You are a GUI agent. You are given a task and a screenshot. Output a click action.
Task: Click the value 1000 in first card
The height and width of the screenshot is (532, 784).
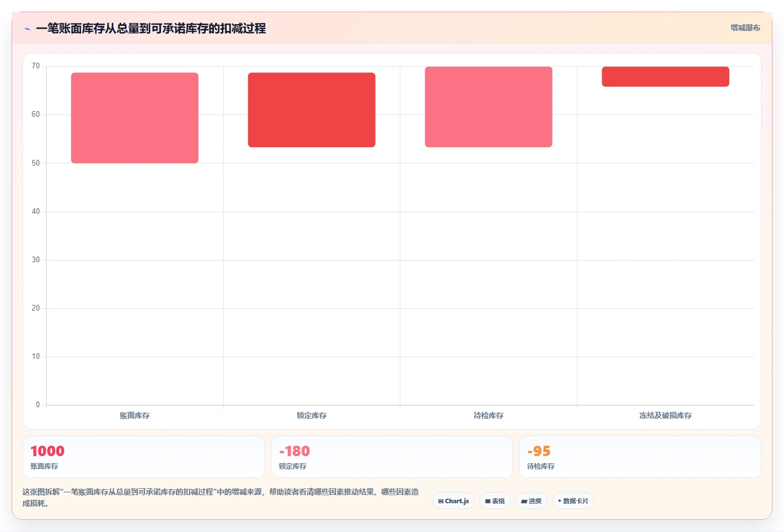(x=47, y=451)
